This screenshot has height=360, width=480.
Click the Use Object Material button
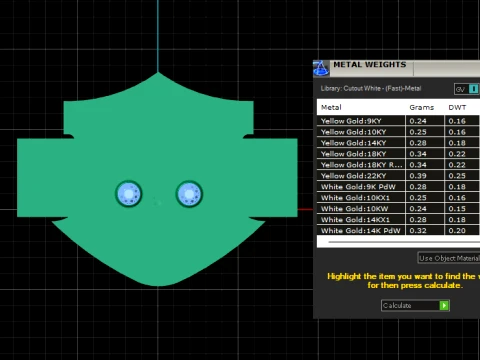(449, 258)
